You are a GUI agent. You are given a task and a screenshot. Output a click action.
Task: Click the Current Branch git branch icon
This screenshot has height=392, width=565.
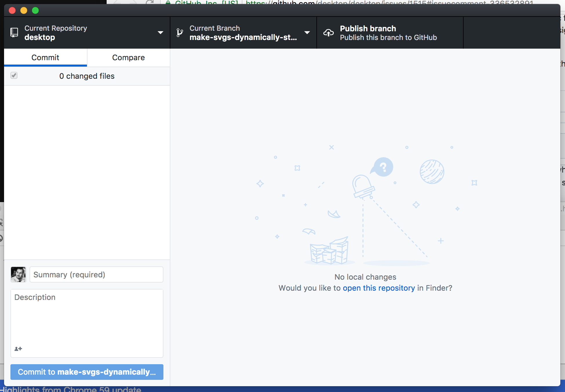coord(180,32)
